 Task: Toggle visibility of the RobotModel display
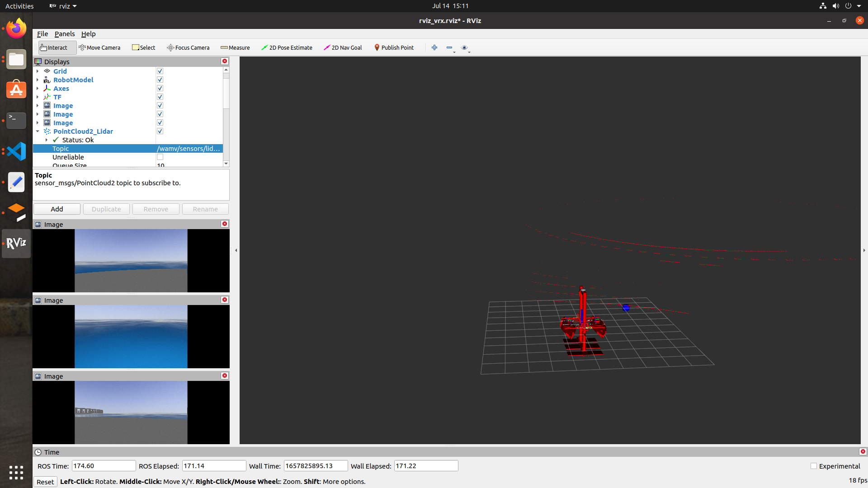point(160,79)
